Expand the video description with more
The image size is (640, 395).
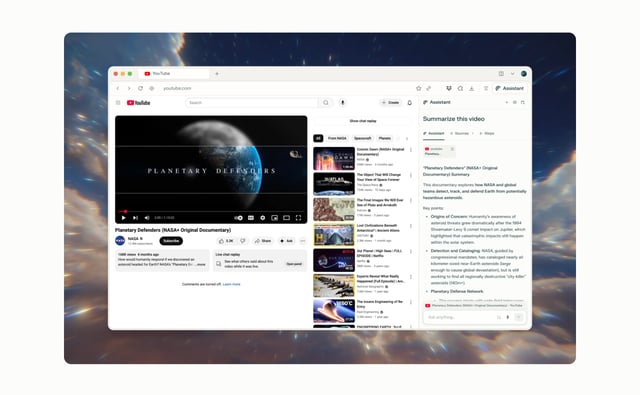201,264
